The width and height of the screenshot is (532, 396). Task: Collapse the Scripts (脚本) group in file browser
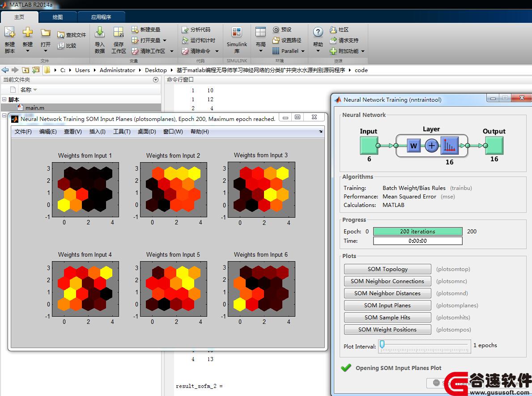tap(4, 99)
